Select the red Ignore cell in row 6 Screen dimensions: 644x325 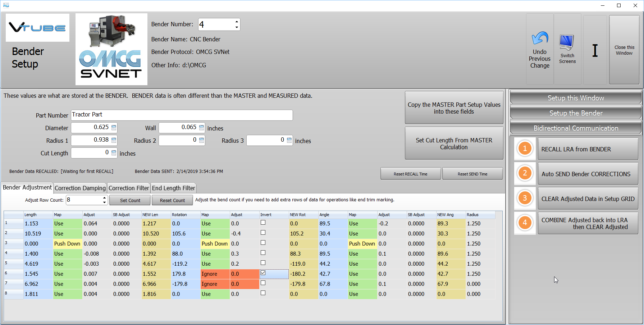pos(215,274)
